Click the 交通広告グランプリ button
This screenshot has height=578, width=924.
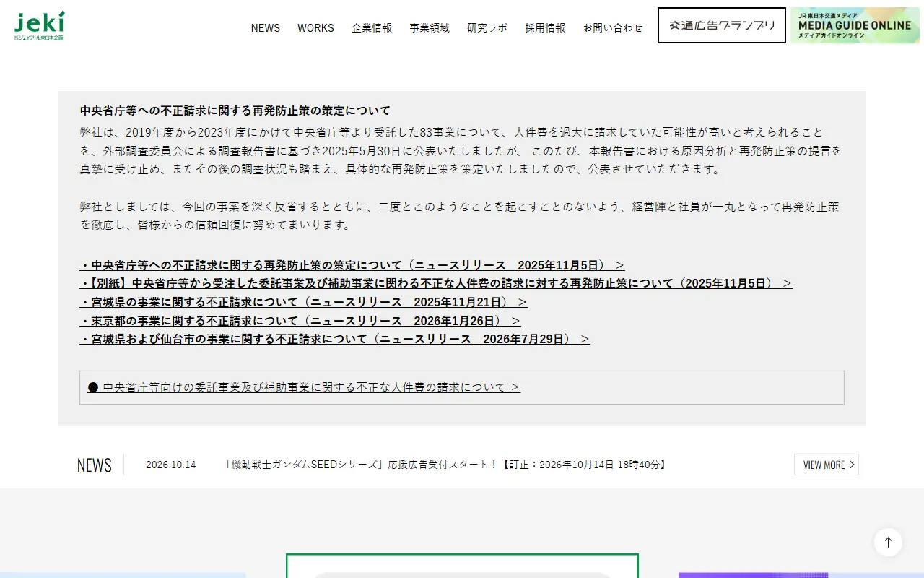(x=722, y=25)
